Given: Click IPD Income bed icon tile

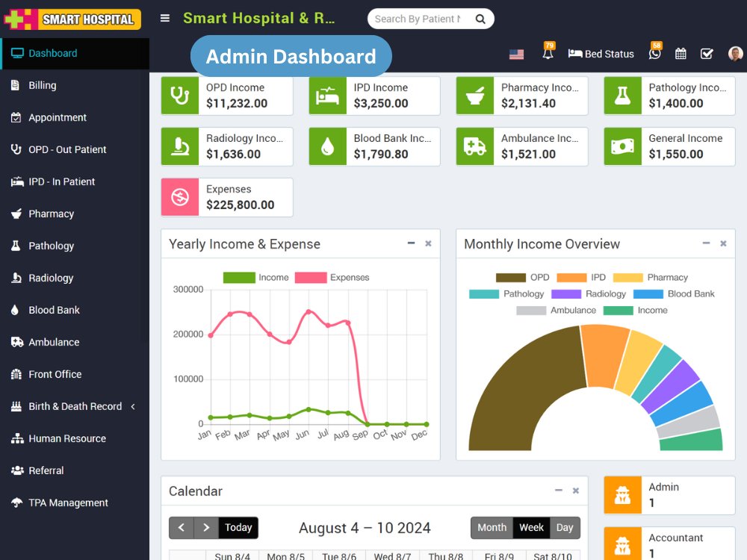Looking at the screenshot, I should point(328,96).
